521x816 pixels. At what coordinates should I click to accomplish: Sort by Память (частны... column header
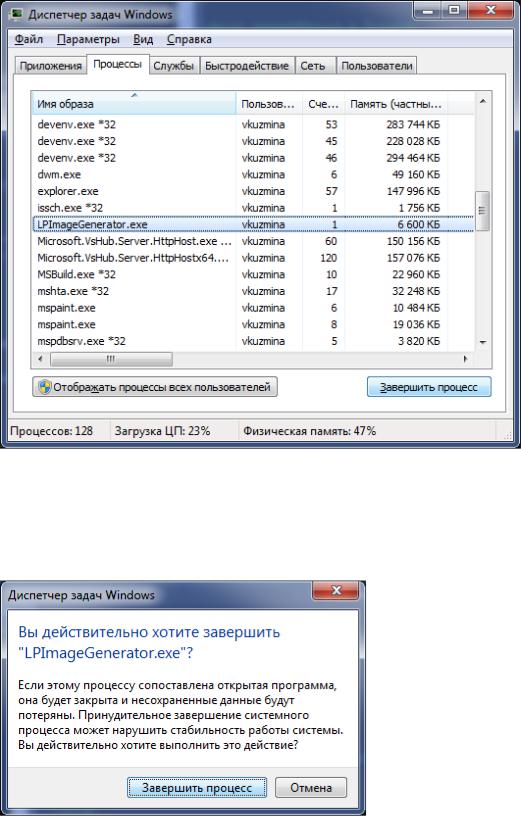[396, 104]
